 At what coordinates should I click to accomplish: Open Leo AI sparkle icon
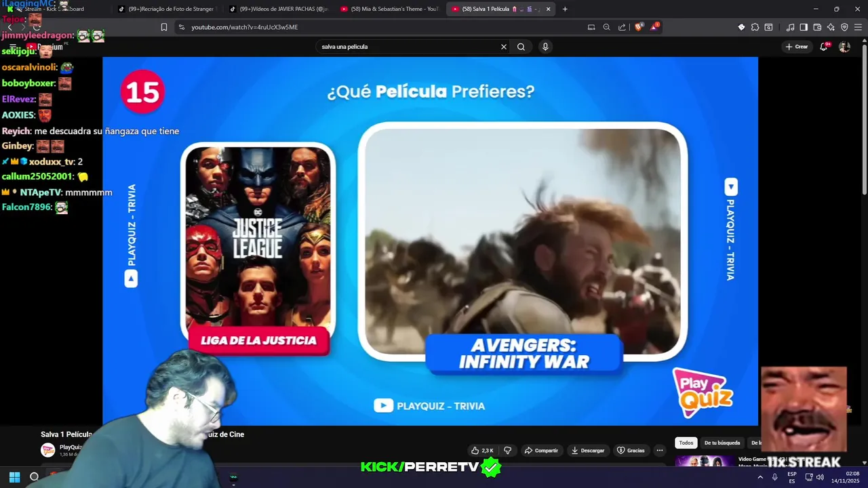pos(831,27)
